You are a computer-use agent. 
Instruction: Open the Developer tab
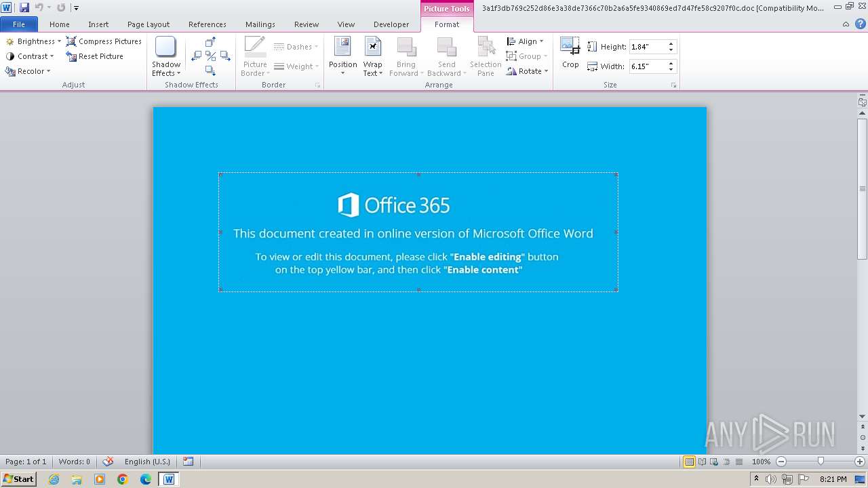pyautogui.click(x=391, y=24)
